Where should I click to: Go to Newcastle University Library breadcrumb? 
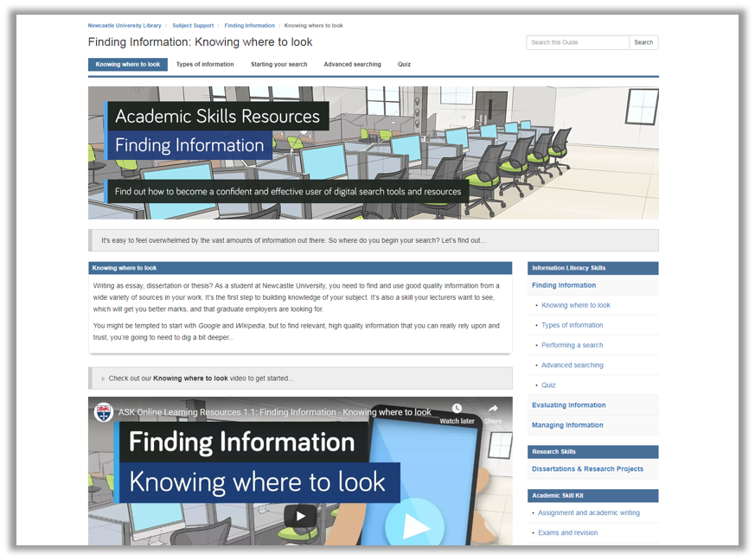(x=125, y=26)
